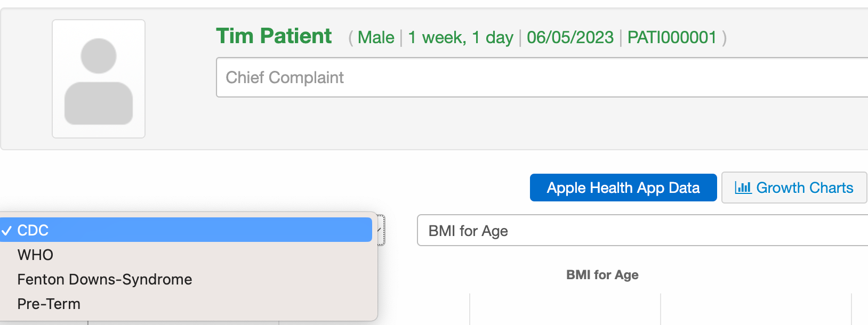Pick the Fenton Downs-Syndrome option

[x=105, y=279]
